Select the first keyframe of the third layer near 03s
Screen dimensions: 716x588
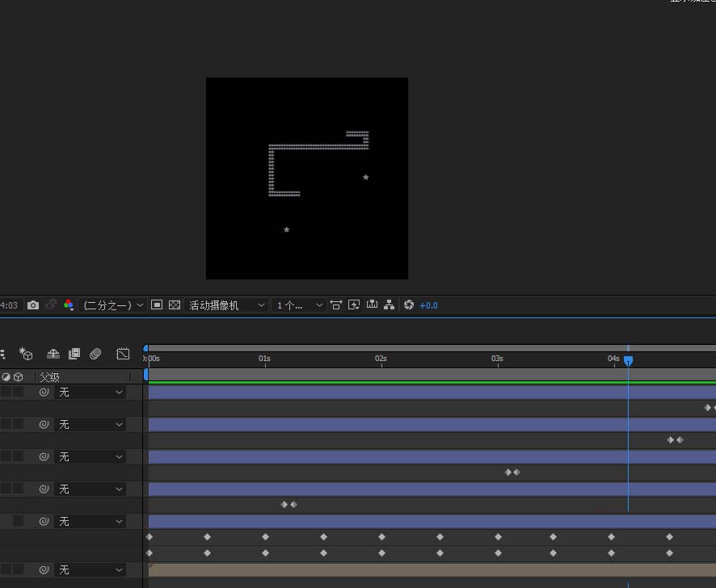508,472
